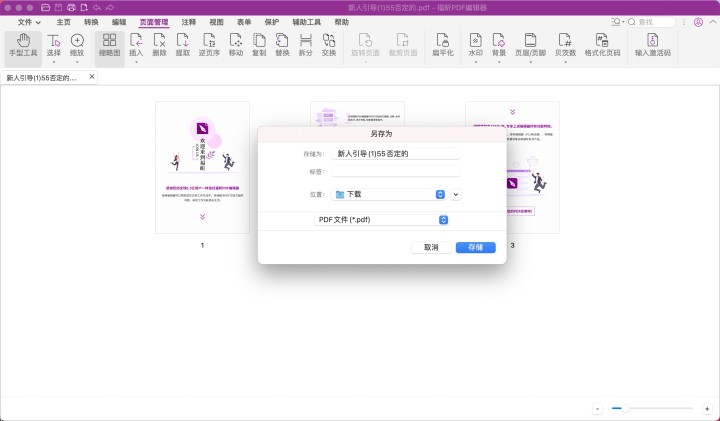Screen dimensions: 720x421
Task: Switch to the 保护 ribbon tab
Action: tap(272, 21)
